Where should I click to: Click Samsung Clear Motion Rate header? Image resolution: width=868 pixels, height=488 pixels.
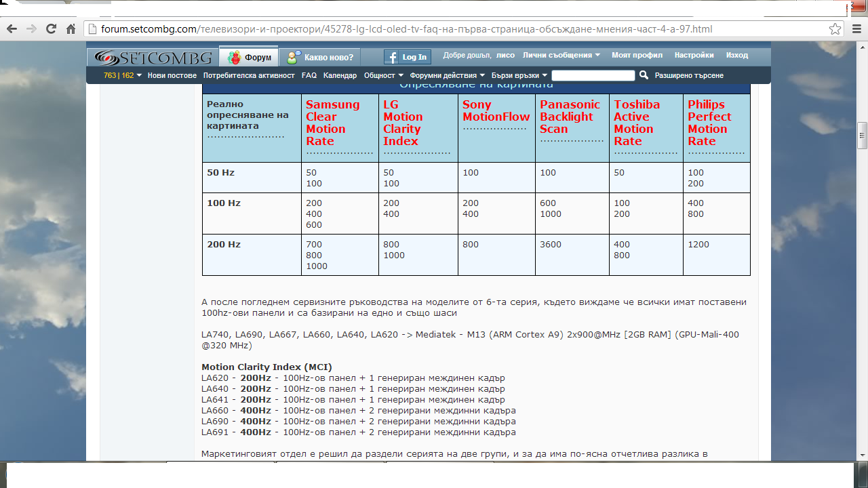pos(332,123)
